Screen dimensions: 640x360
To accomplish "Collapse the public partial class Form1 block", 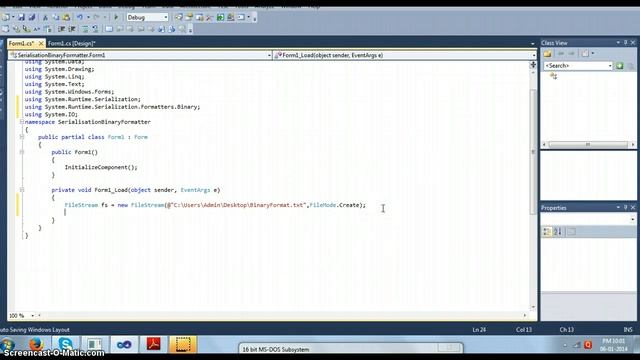I will coord(22,137).
